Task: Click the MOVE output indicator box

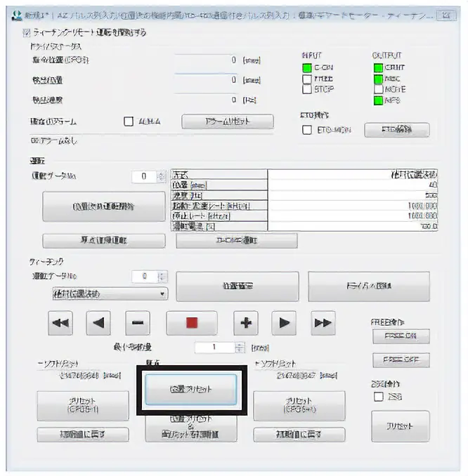Action: [x=378, y=89]
